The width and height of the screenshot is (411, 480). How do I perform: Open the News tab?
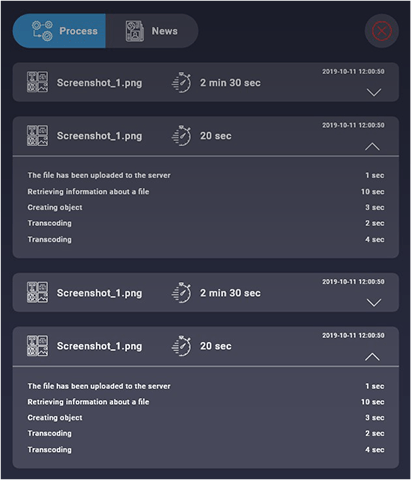click(x=152, y=31)
